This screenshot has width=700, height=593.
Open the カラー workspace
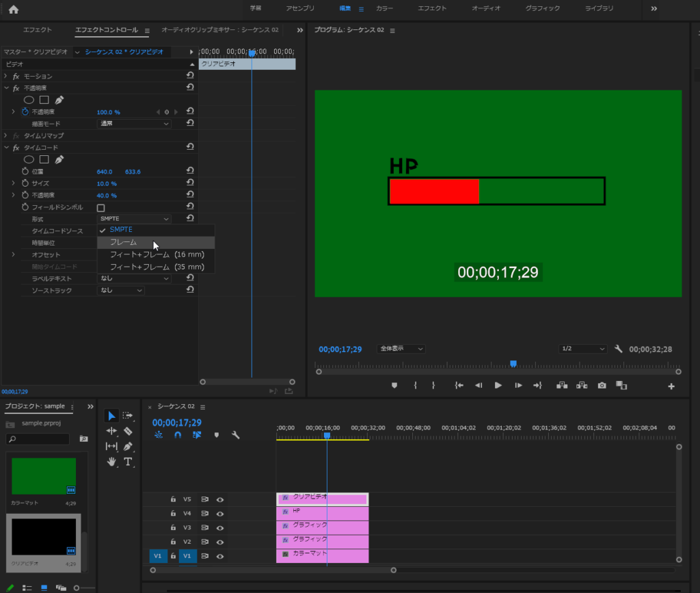pyautogui.click(x=384, y=9)
